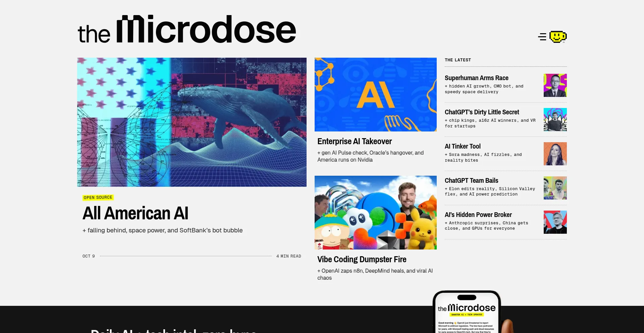The height and width of the screenshot is (333, 644).
Task: Read the Enterprise AI Takeover article title
Action: pos(354,142)
